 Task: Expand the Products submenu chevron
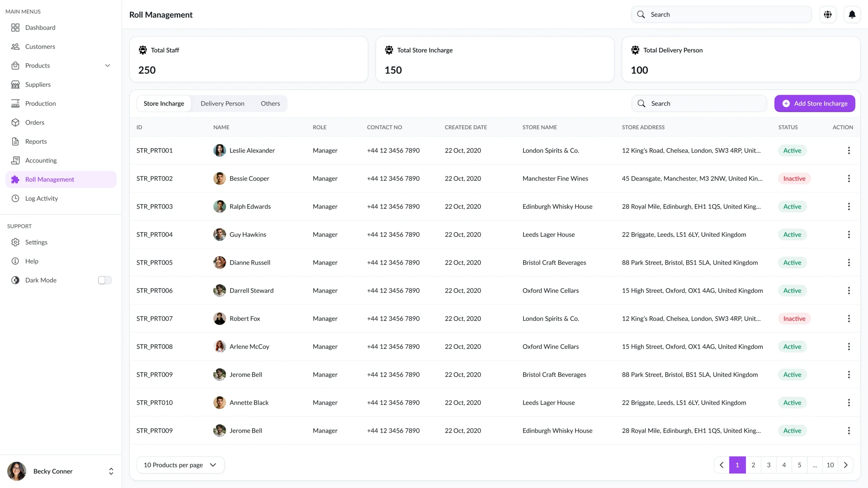[x=107, y=65]
